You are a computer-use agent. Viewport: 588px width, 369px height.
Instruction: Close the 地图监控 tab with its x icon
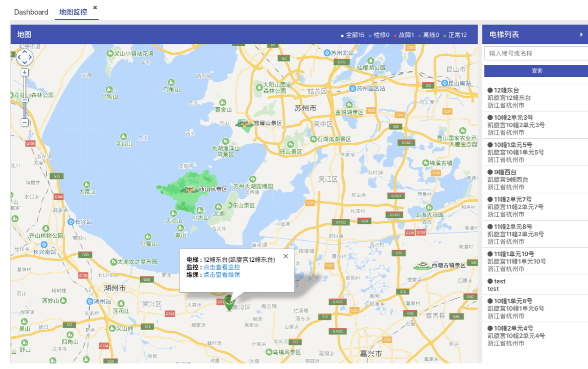[x=95, y=8]
